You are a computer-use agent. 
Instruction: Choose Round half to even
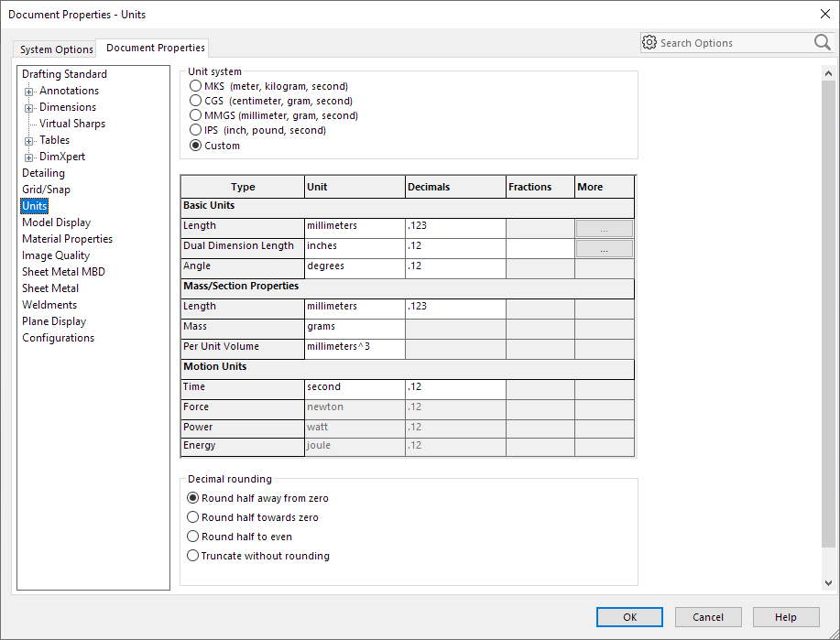coord(192,537)
